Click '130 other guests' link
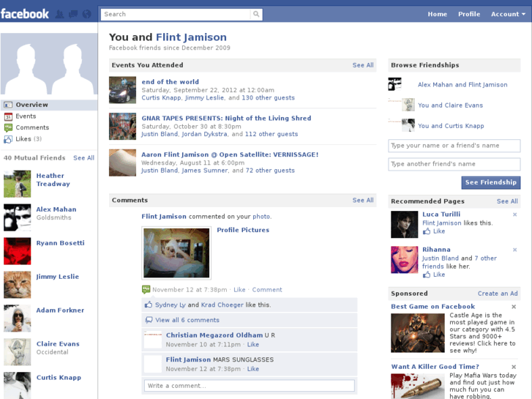The width and height of the screenshot is (532, 399). 268,98
